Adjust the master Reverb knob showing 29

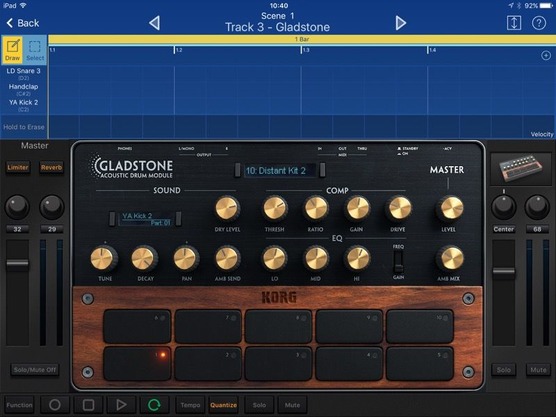pos(51,207)
